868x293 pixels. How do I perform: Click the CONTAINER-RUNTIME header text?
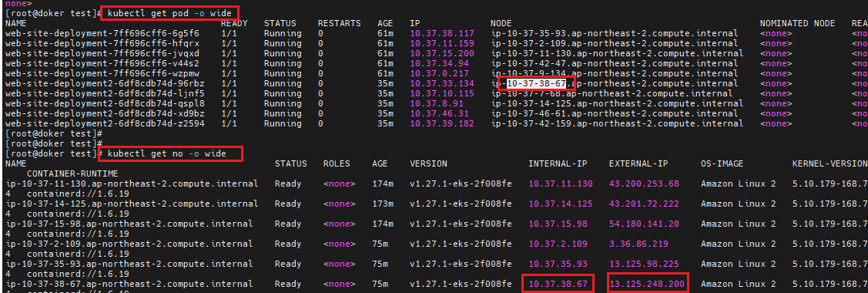tap(72, 174)
